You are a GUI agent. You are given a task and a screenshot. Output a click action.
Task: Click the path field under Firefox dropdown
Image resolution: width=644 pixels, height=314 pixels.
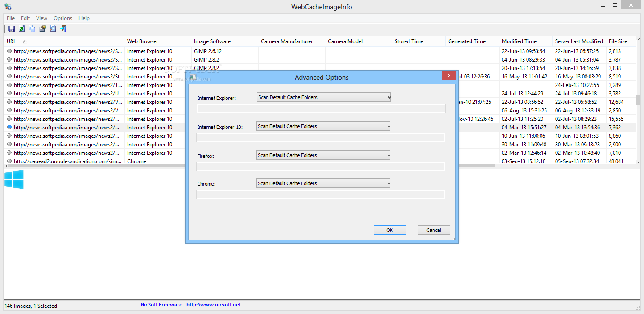tap(321, 167)
